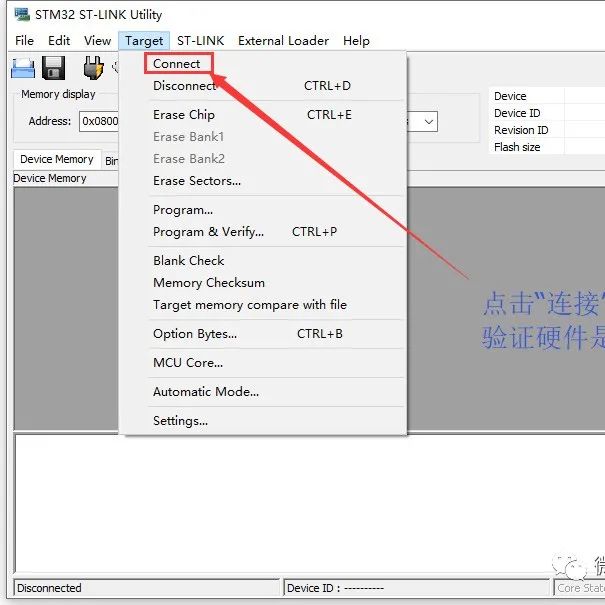Image resolution: width=605 pixels, height=605 pixels.
Task: Click the Disconnected status bar entry
Action: pyautogui.click(x=147, y=588)
